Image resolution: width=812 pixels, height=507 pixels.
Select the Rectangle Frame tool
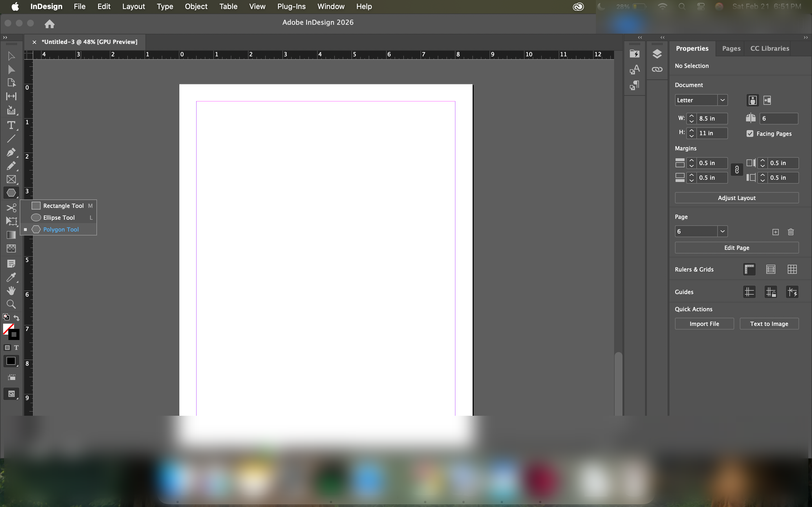(x=11, y=179)
